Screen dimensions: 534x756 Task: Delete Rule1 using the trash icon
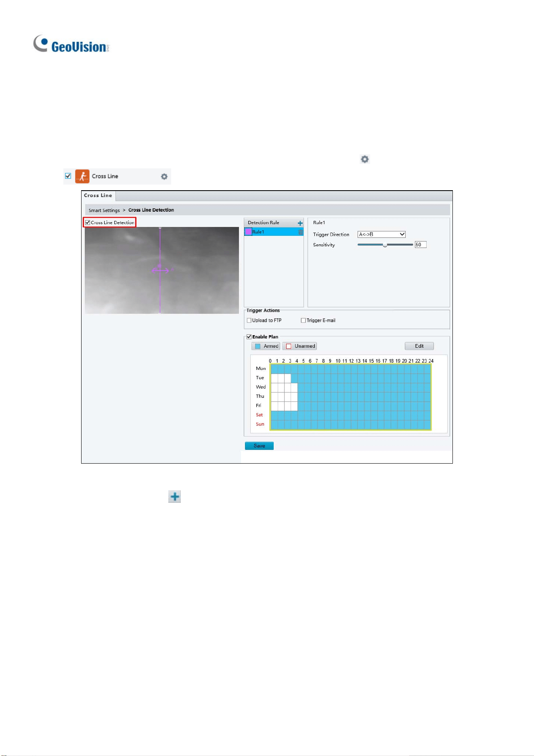(x=300, y=232)
